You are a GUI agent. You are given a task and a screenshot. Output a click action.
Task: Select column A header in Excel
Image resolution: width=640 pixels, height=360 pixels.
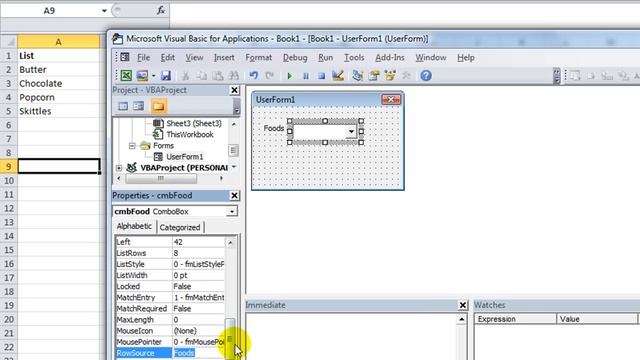pos(59,42)
